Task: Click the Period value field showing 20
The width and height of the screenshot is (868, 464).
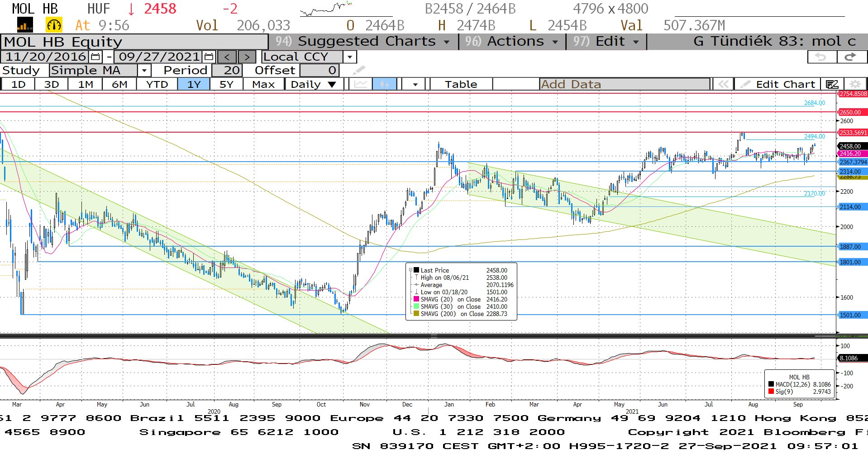Action: point(227,70)
